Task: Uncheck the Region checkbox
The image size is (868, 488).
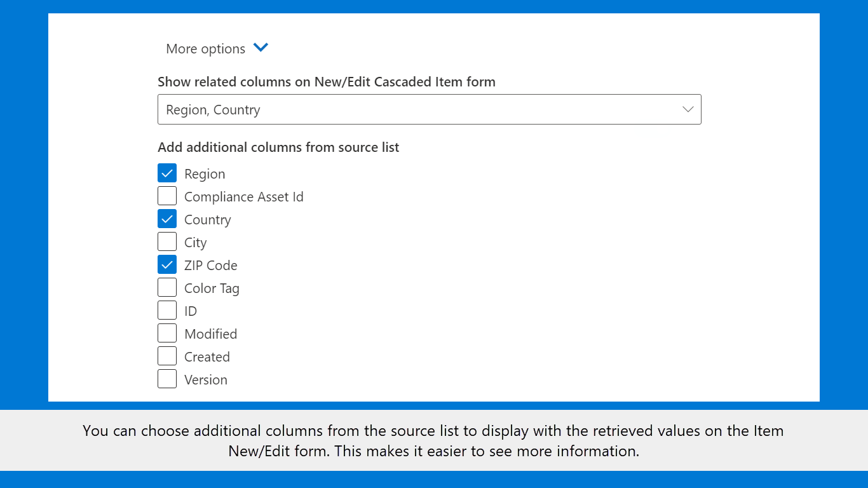Action: [x=167, y=173]
